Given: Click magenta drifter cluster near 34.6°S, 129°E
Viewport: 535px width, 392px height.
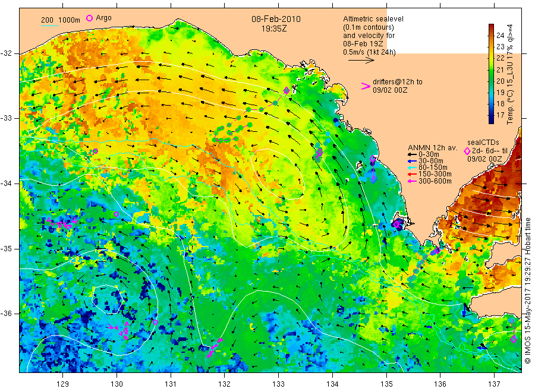Looking at the screenshot, I should click(63, 223).
